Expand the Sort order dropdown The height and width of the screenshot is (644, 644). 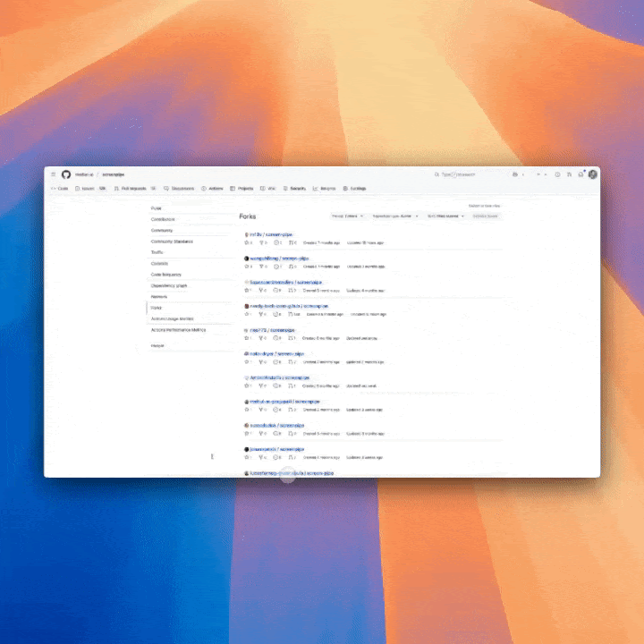point(445,216)
